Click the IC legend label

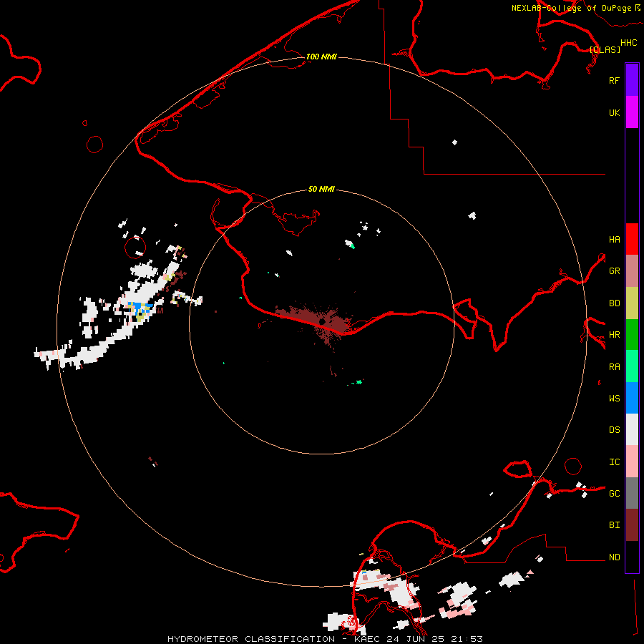point(614,462)
